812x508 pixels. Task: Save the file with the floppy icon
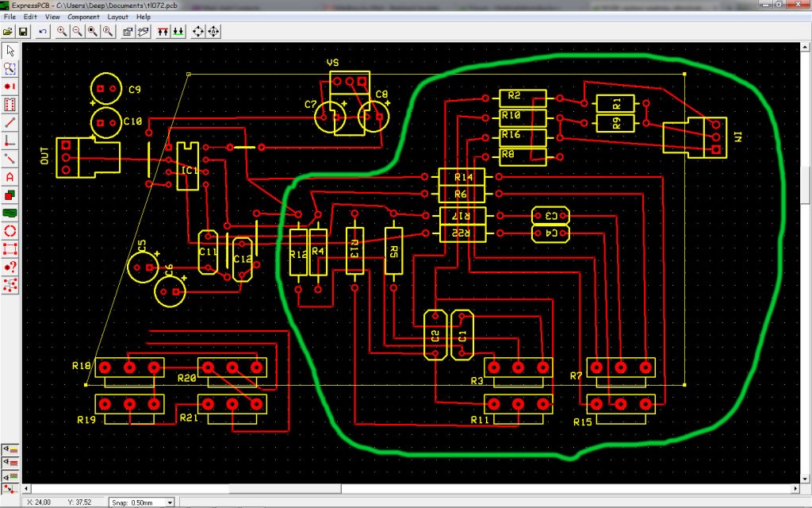(x=23, y=32)
